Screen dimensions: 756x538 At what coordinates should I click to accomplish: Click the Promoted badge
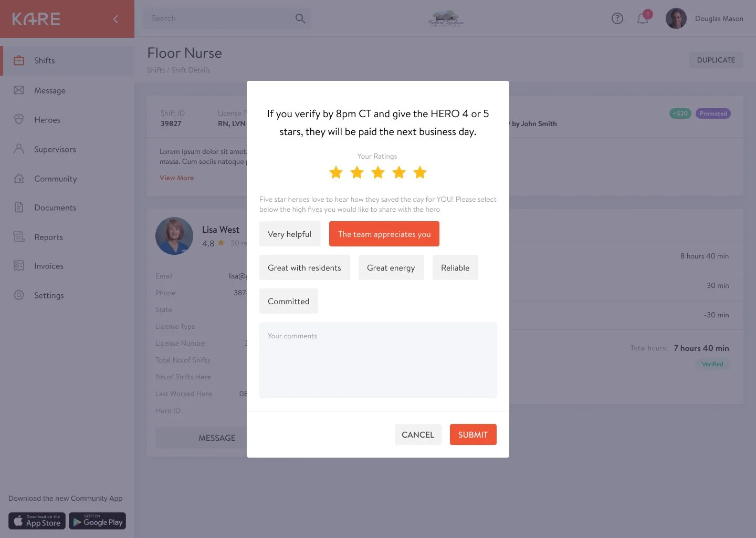pyautogui.click(x=713, y=113)
